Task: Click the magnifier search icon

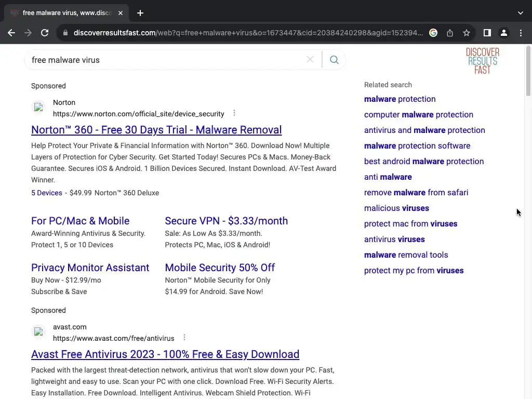Action: pyautogui.click(x=334, y=60)
